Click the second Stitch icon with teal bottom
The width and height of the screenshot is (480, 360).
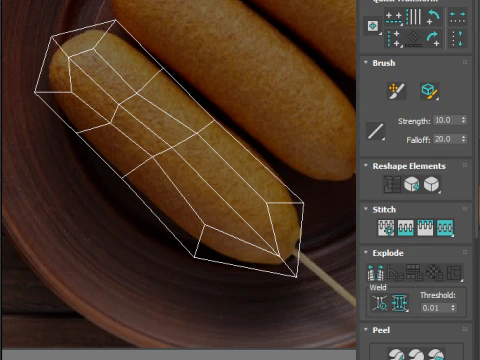[406, 228]
